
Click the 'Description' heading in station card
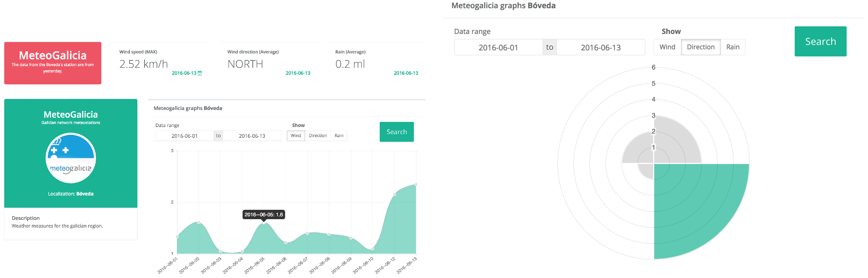coord(26,218)
